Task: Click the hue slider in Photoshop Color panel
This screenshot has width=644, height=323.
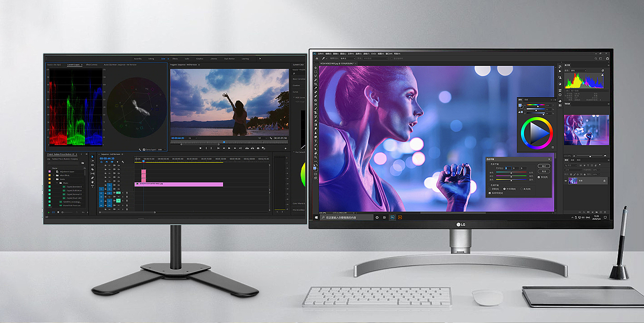Action: coord(536,105)
